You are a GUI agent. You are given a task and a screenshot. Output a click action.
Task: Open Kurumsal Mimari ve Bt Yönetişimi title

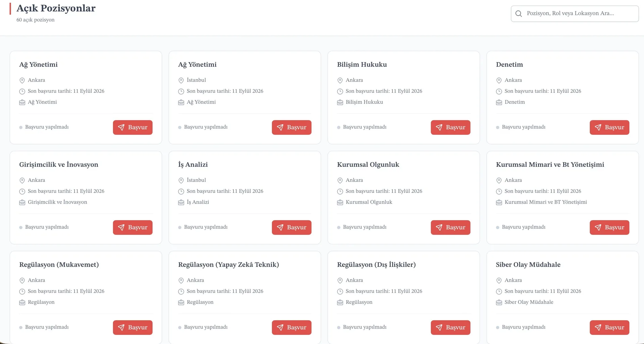tap(550, 164)
